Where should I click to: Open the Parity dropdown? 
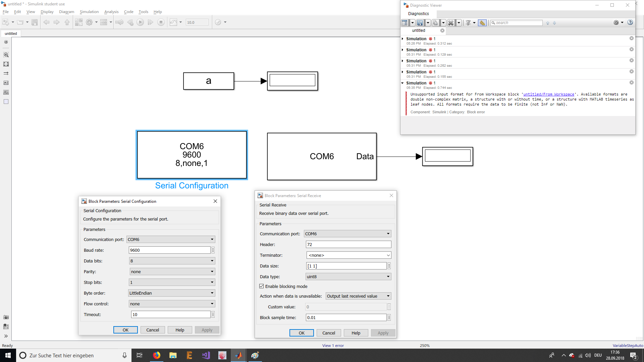click(172, 271)
